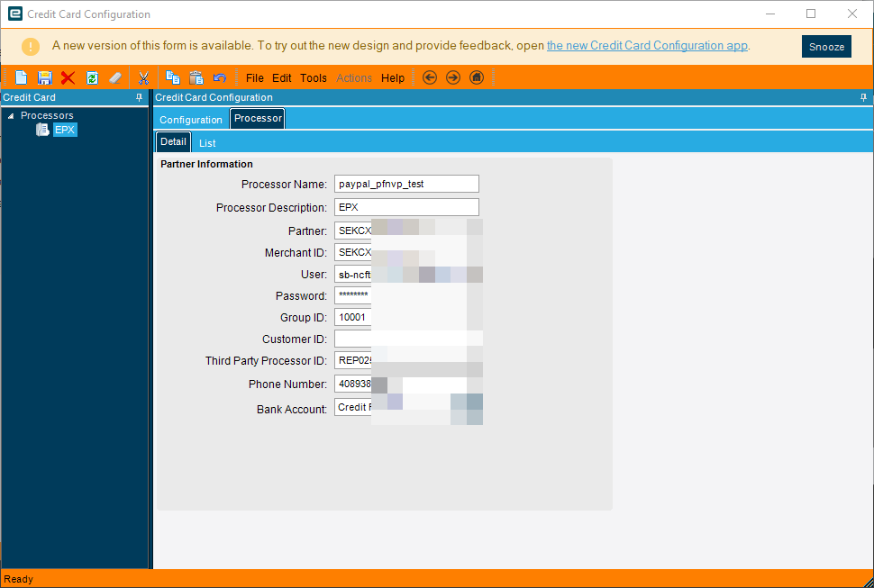Click the Snooze button
Image resolution: width=874 pixels, height=588 pixels.
(826, 47)
